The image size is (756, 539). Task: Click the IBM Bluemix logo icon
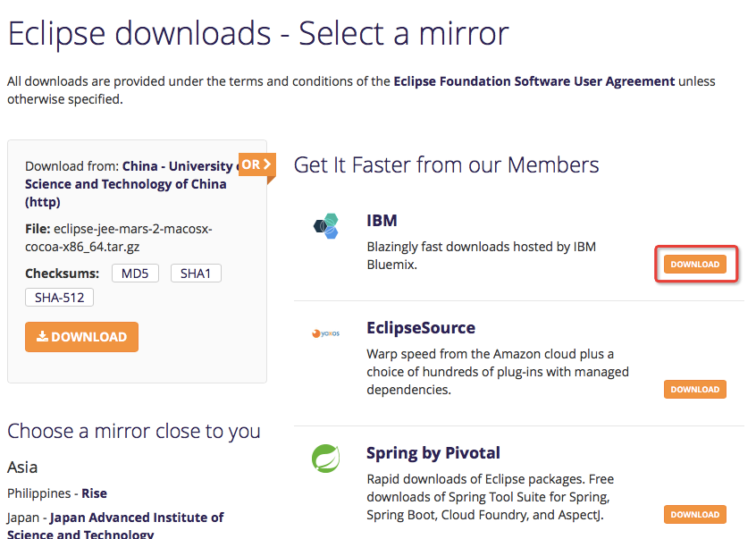(x=326, y=226)
